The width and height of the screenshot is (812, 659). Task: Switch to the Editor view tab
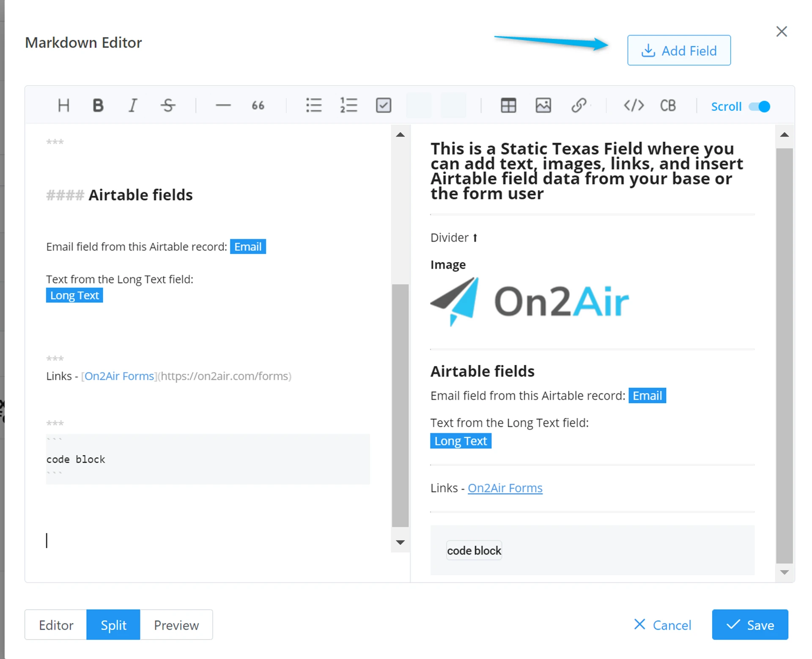pos(56,625)
